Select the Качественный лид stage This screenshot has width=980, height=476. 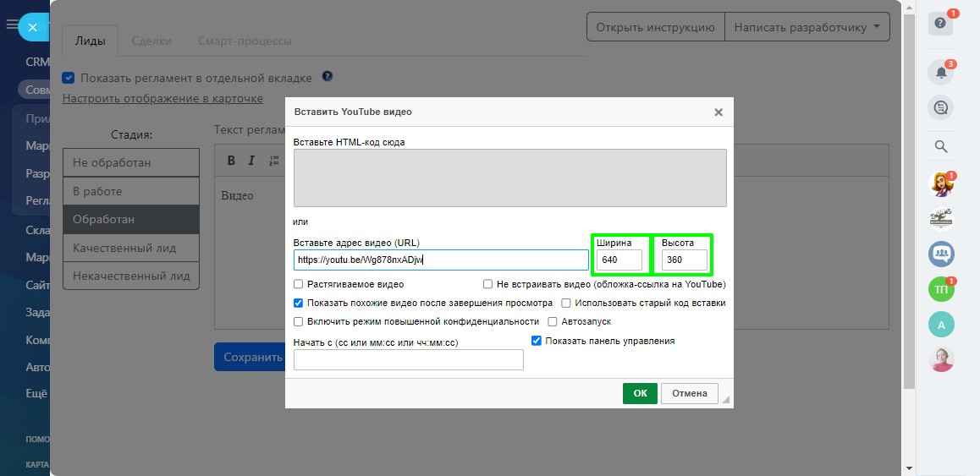coord(131,248)
